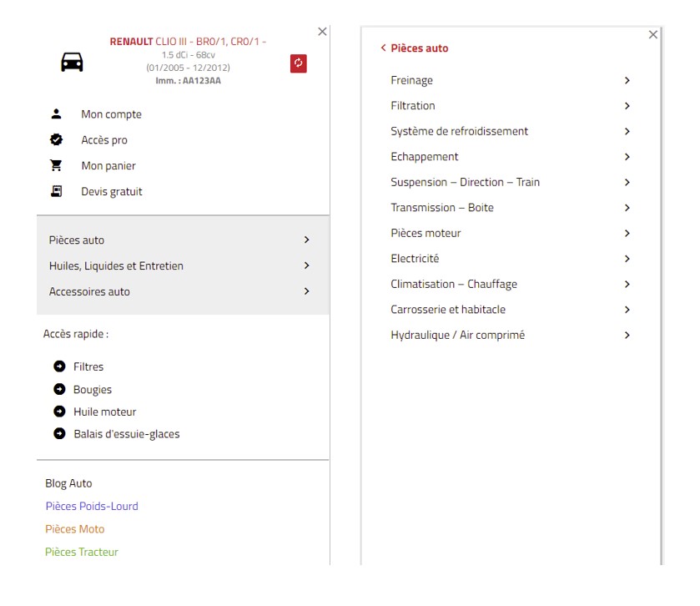Open the Accès pro menu entry
Screen dimensions: 700x606
[104, 140]
